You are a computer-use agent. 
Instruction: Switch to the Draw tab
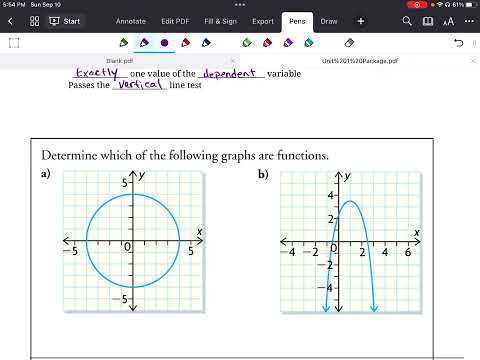coord(329,21)
